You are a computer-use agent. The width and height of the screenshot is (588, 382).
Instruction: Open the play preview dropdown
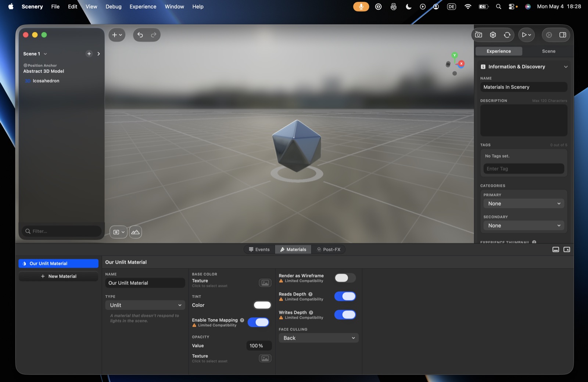[x=526, y=35]
